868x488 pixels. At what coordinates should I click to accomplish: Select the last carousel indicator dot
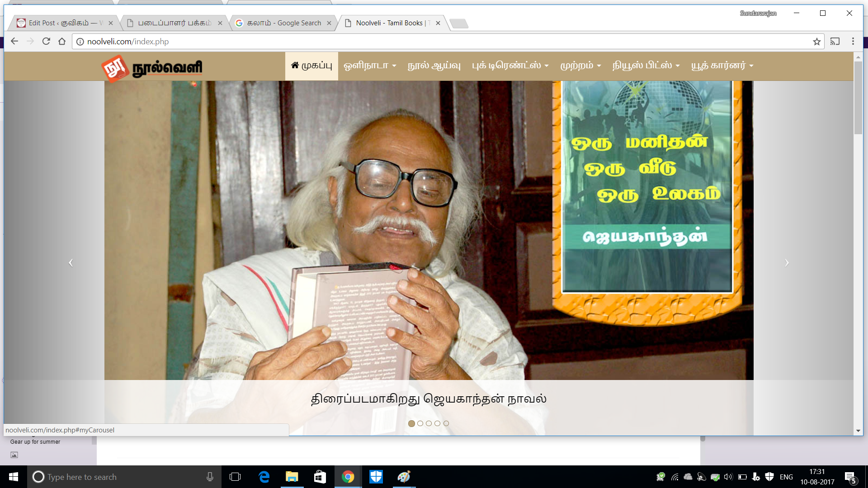coord(446,423)
